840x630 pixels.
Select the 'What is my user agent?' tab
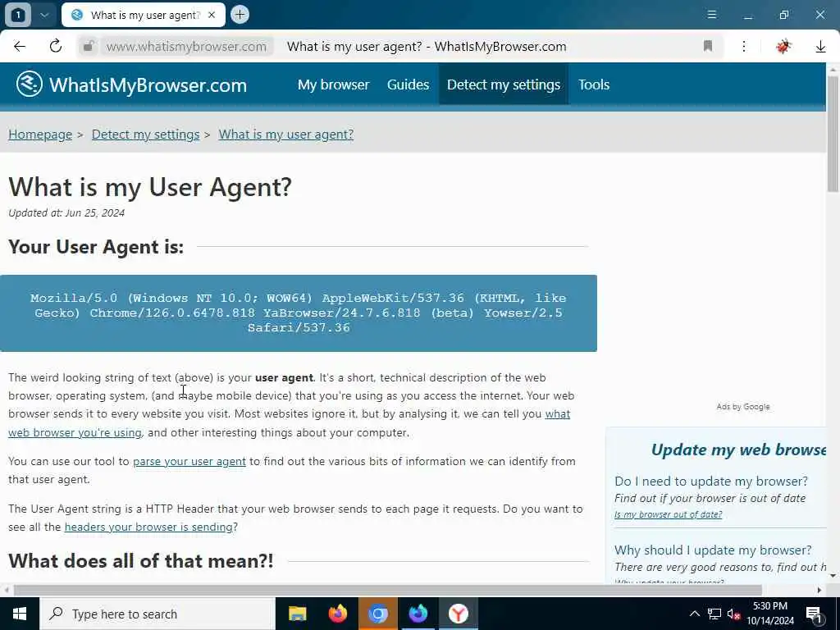tap(143, 15)
